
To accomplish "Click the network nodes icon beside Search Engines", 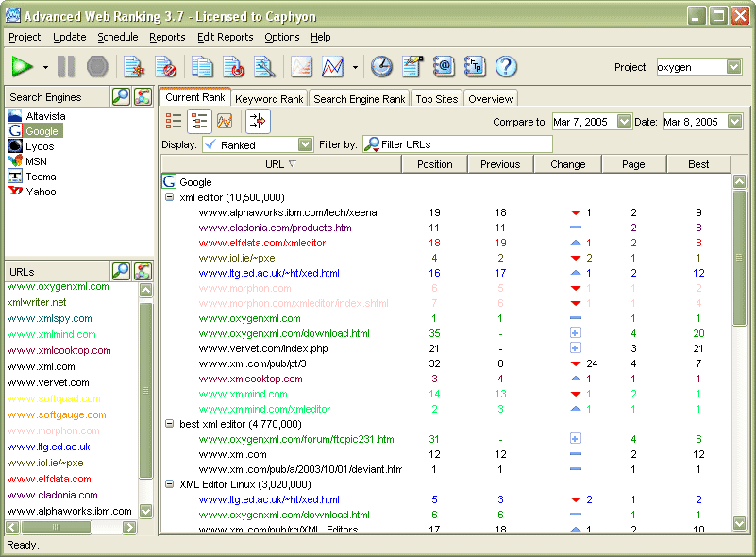I will pyautogui.click(x=143, y=97).
